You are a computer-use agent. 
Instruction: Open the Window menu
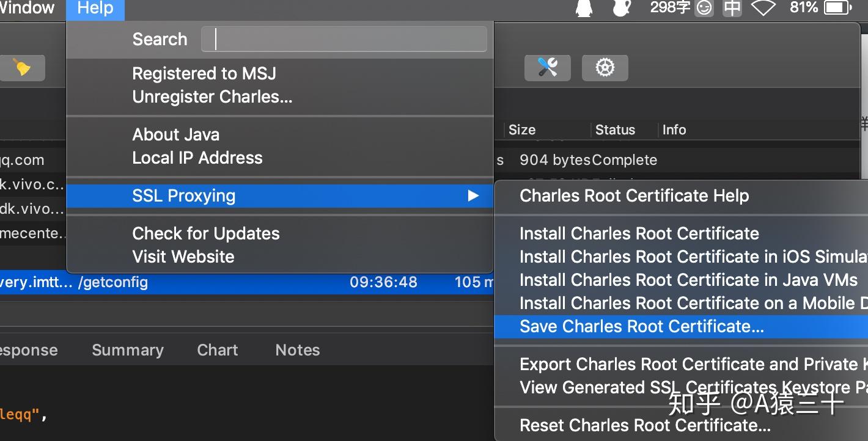point(27,9)
